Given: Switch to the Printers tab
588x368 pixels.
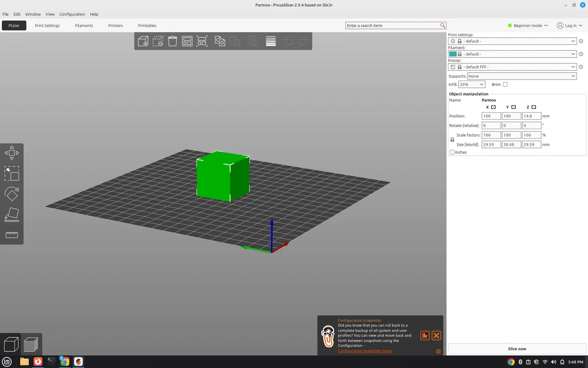Looking at the screenshot, I should 115,25.
